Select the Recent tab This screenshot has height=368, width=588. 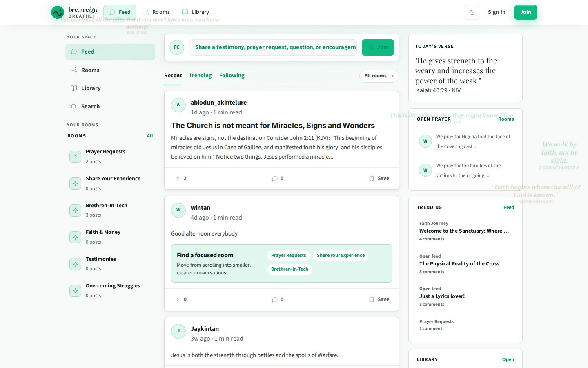(173, 76)
